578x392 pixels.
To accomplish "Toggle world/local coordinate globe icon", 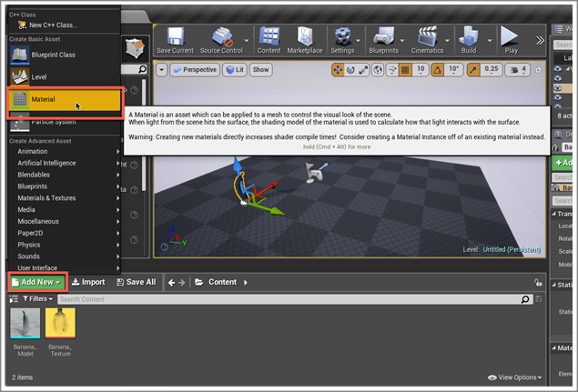I will pyautogui.click(x=378, y=70).
